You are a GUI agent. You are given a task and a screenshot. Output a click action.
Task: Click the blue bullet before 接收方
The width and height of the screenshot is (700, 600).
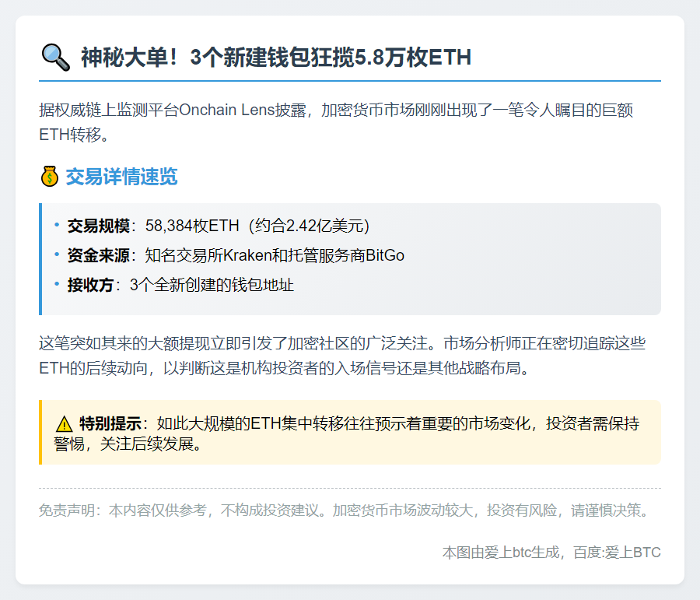click(57, 284)
